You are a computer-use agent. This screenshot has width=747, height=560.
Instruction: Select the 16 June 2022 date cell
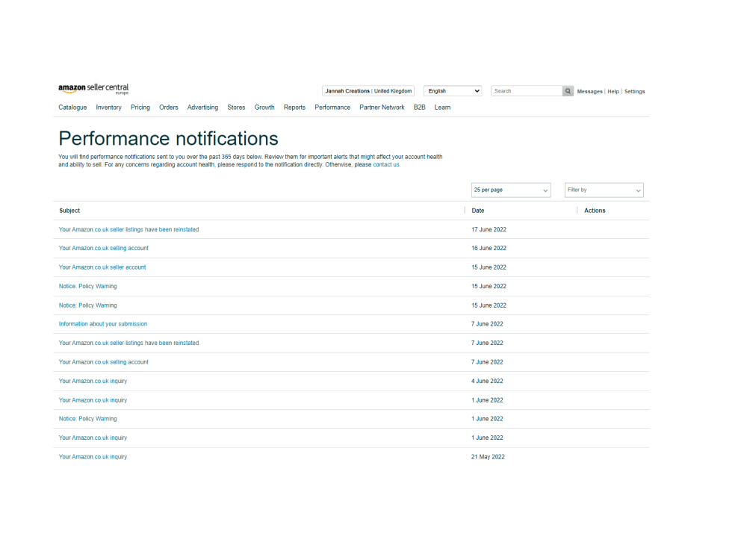pos(489,248)
